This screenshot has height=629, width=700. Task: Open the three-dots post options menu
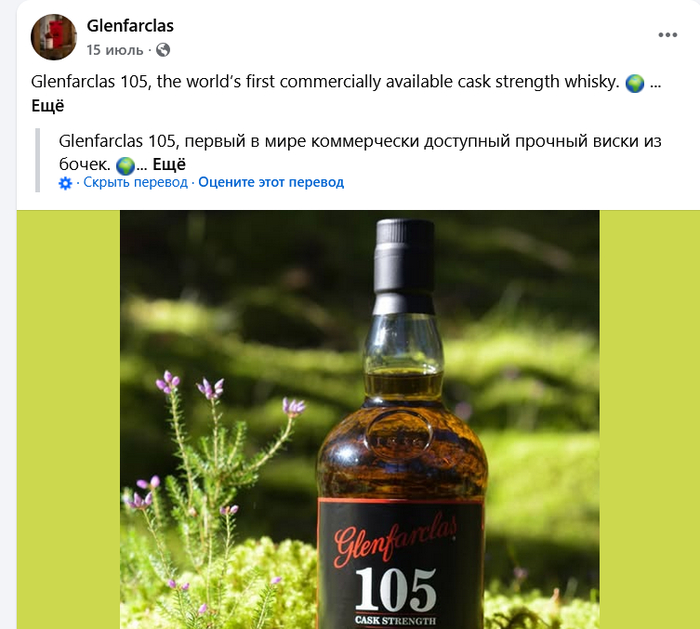[667, 35]
